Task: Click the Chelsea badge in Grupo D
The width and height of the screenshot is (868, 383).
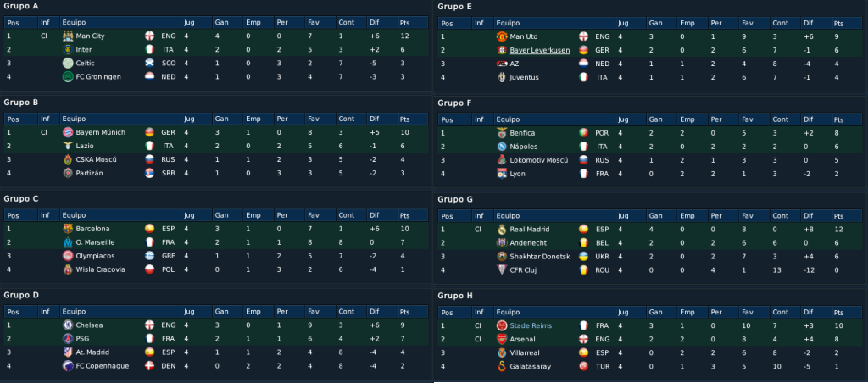Action: (68, 325)
